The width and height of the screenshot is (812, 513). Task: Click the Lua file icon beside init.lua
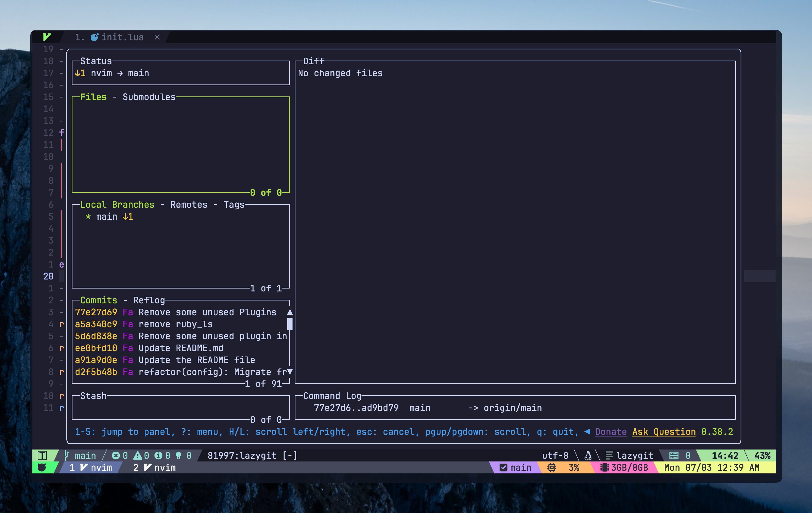94,37
